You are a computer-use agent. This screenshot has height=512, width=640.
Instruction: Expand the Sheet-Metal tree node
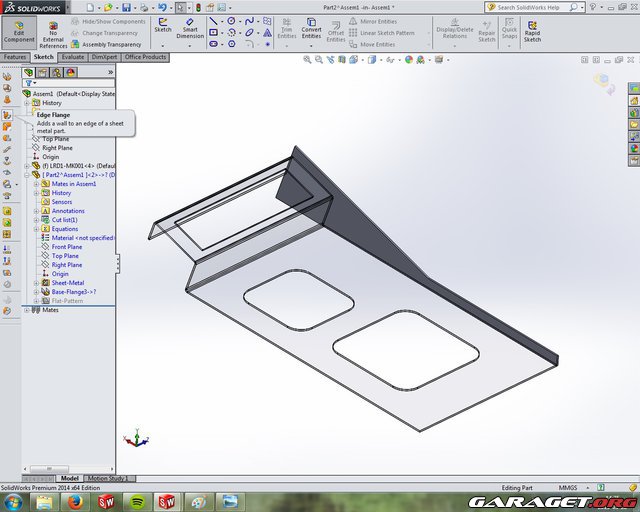[36, 283]
